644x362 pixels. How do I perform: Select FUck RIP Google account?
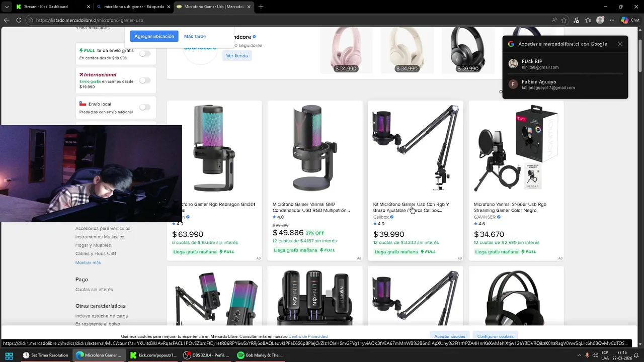pyautogui.click(x=565, y=64)
